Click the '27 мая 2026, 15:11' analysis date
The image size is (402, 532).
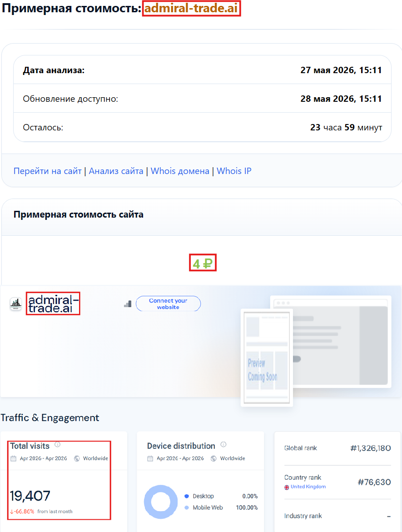click(x=341, y=70)
